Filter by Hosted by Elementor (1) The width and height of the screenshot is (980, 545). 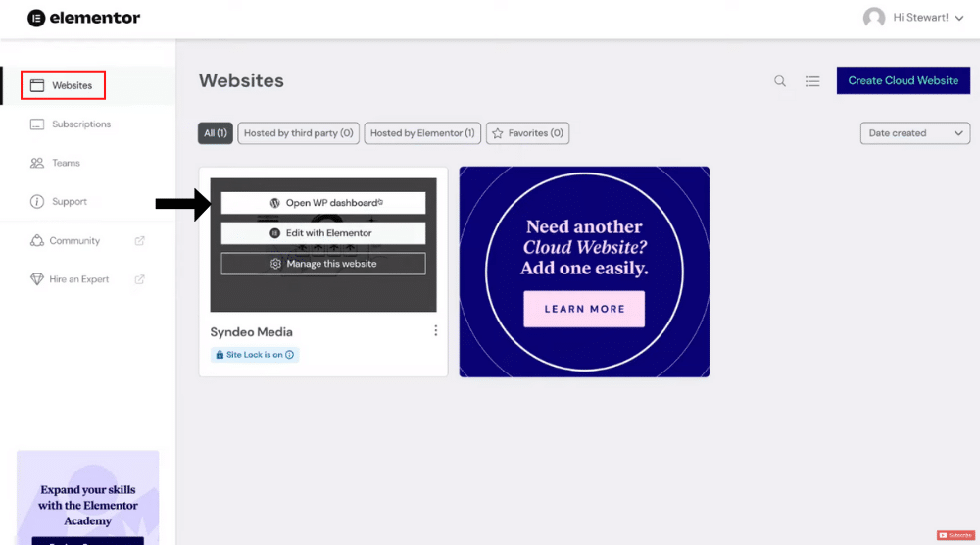coord(422,133)
